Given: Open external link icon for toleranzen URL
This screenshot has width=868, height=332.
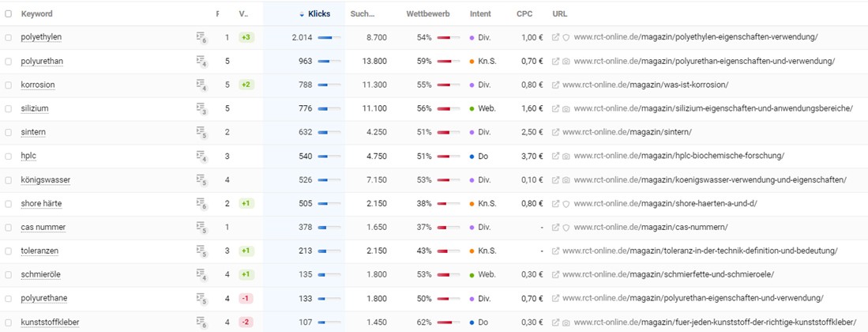Looking at the screenshot, I should click(x=556, y=251).
